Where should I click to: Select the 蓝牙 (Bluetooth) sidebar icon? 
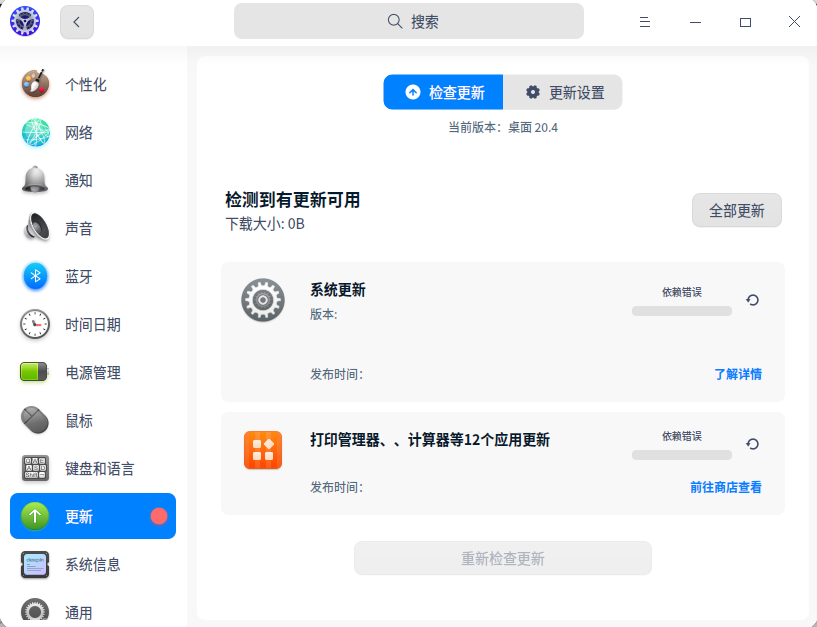(35, 276)
